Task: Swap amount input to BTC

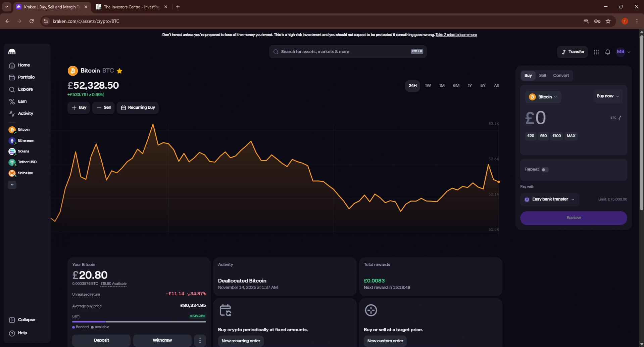Action: (x=616, y=118)
